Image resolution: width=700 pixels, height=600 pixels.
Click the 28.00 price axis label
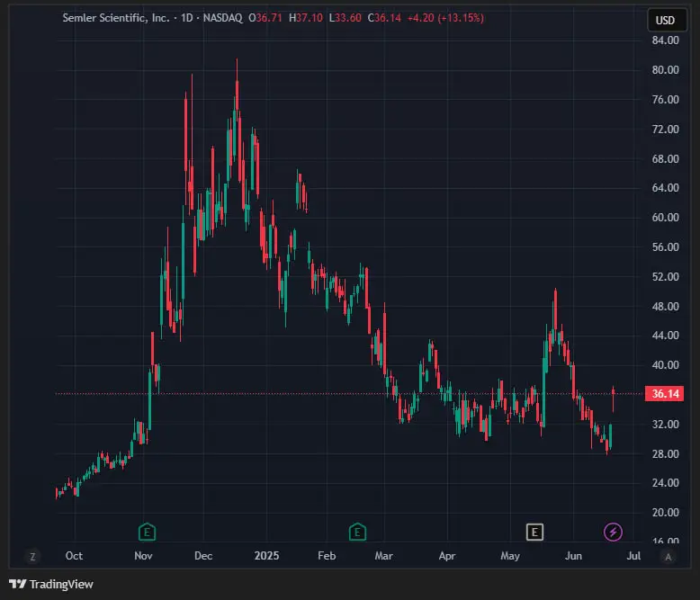(665, 453)
